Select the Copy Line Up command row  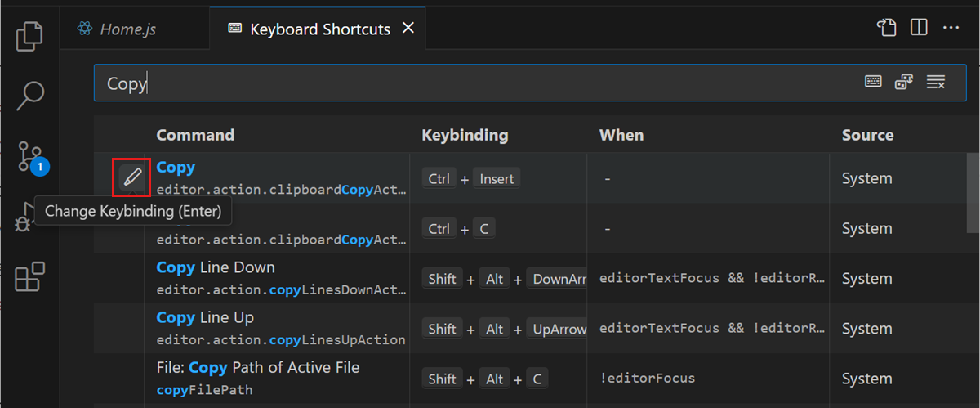click(280, 328)
